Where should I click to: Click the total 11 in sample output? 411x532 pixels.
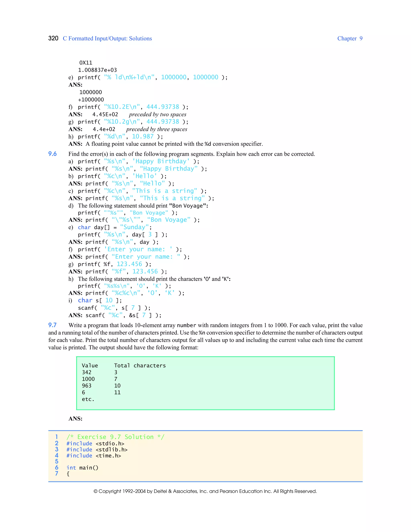pyautogui.click(x=117, y=392)
